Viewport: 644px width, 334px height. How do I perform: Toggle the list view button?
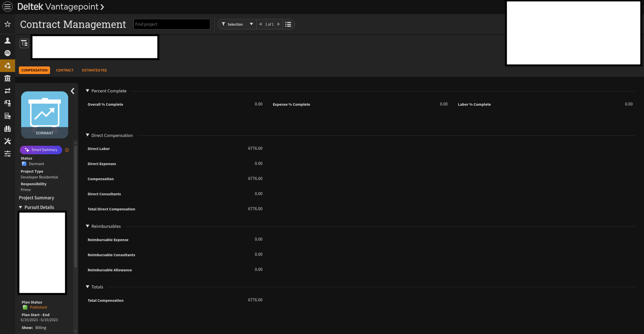pyautogui.click(x=288, y=24)
